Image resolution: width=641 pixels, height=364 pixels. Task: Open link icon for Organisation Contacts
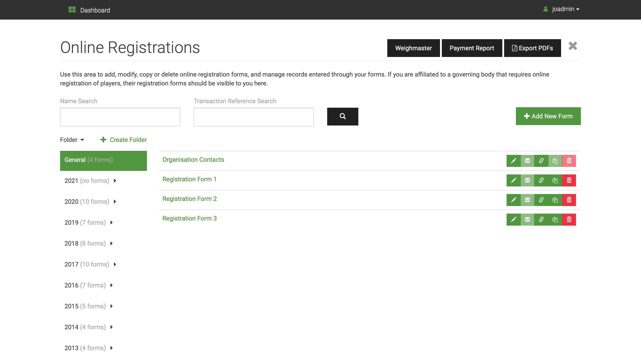click(541, 161)
